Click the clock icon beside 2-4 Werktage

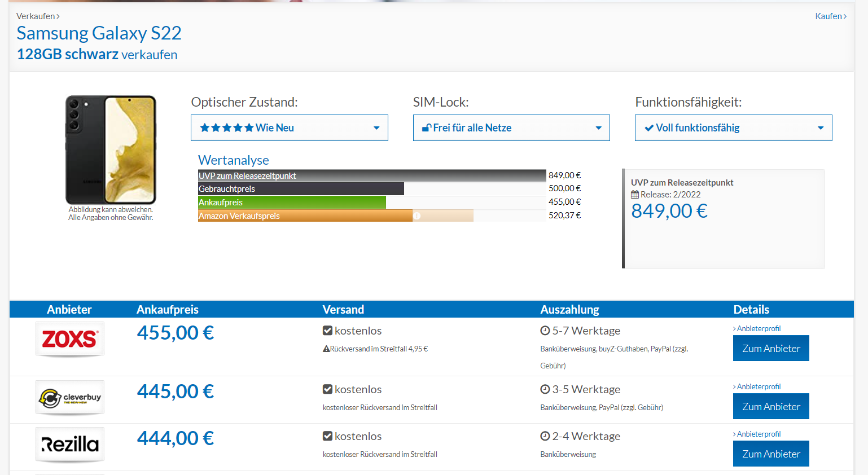[545, 436]
